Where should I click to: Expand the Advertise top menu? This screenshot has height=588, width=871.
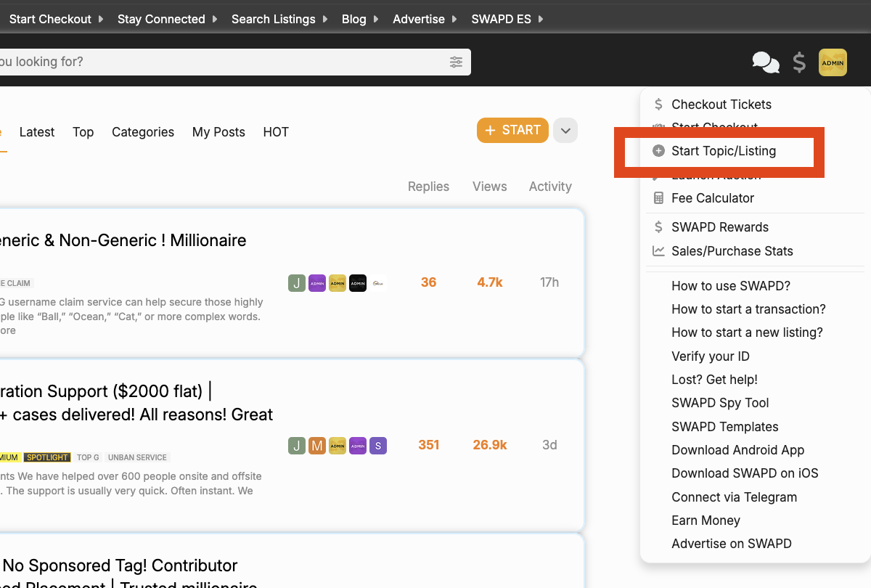(x=425, y=19)
